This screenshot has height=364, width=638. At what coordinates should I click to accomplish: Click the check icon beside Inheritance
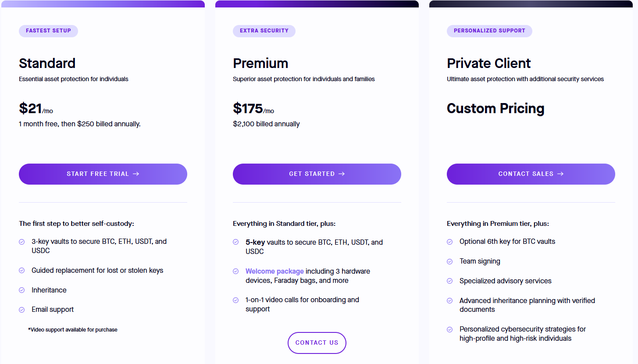[21, 290]
